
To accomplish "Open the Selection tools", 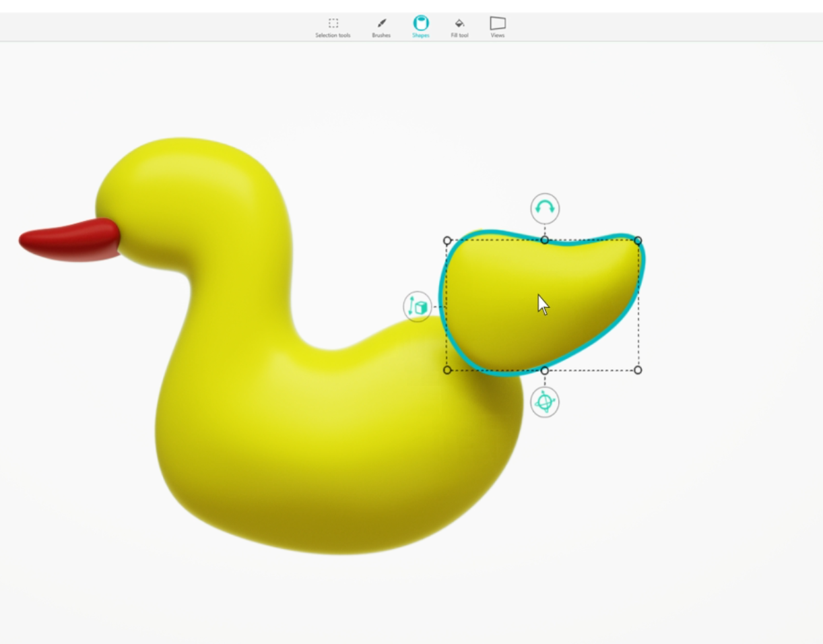I will 333,27.
